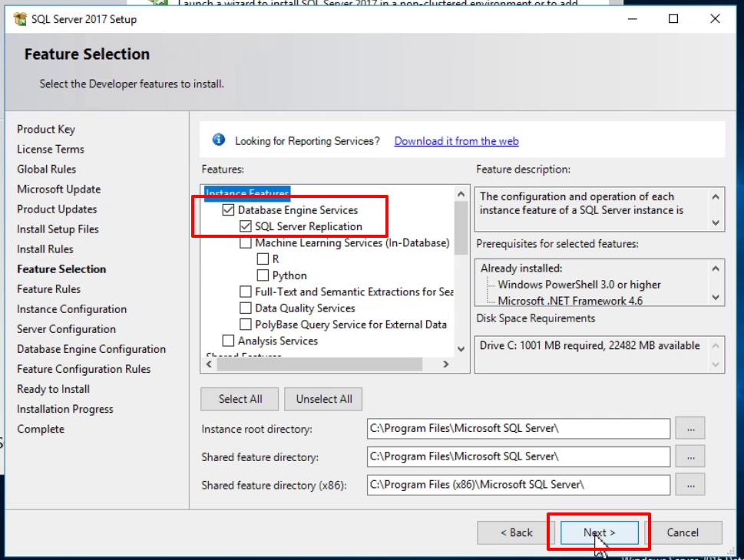Select Install Setup Files in the sidebar
The width and height of the screenshot is (744, 560).
[x=58, y=229]
